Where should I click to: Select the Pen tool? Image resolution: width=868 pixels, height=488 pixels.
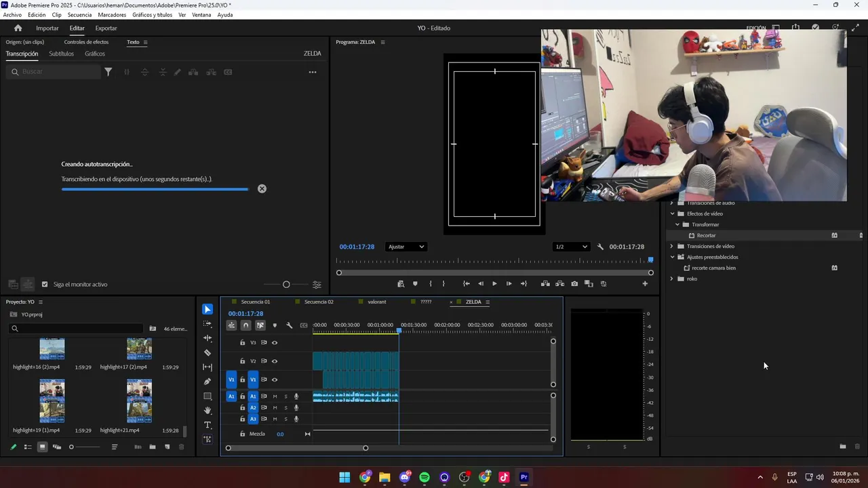(208, 381)
